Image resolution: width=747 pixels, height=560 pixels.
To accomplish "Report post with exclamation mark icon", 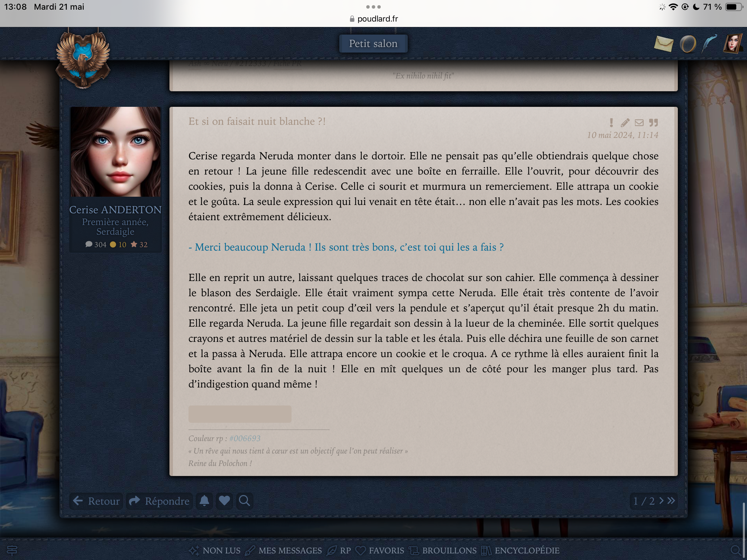I will pos(611,123).
